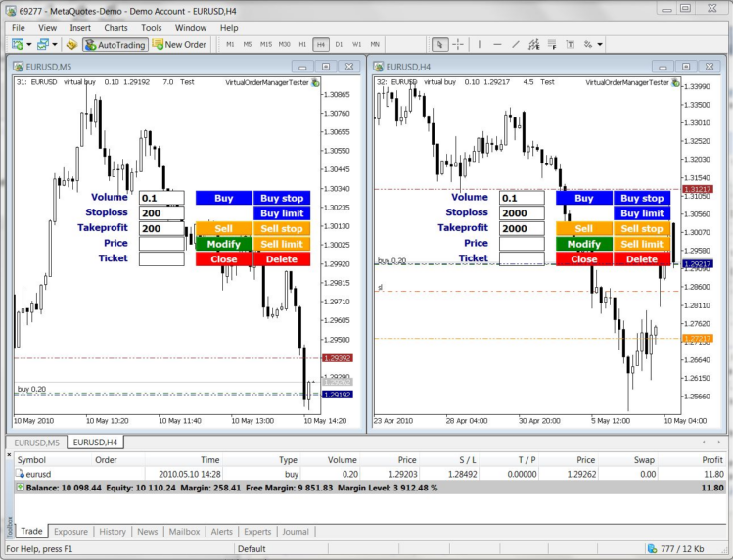This screenshot has width=733, height=560.
Task: Click the Profiles toolbar icon
Action: pyautogui.click(x=43, y=45)
